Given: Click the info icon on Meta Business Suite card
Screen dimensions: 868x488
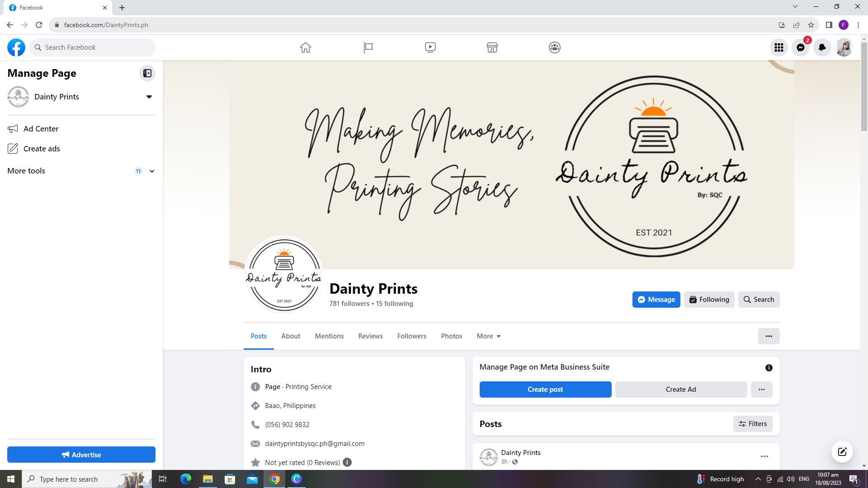Looking at the screenshot, I should (x=769, y=368).
